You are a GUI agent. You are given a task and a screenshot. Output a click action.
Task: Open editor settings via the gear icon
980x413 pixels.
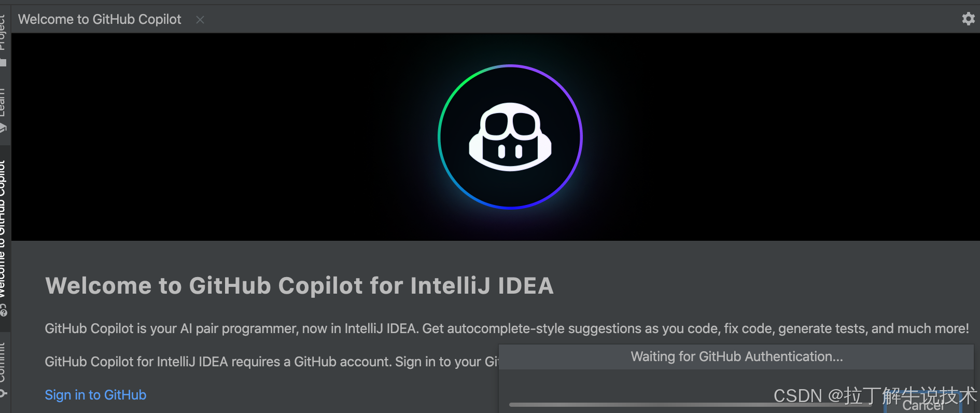[x=969, y=19]
